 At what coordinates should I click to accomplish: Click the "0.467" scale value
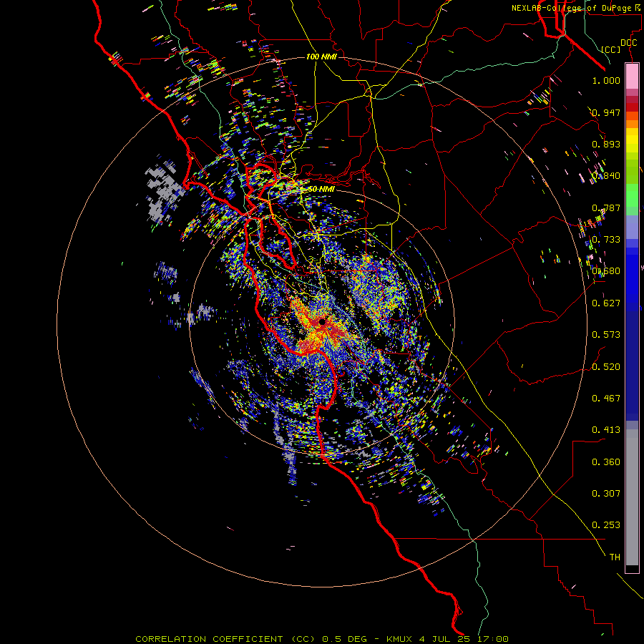tap(606, 399)
